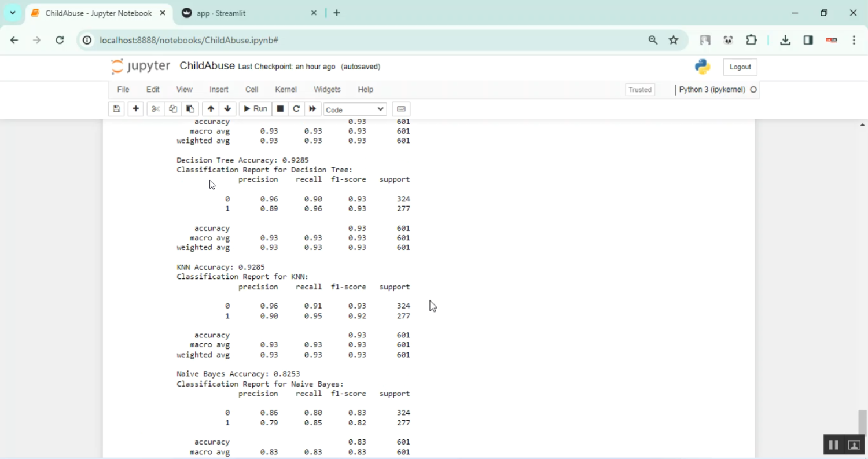Paste cell below using the paste icon
The image size is (868, 459).
point(190,109)
